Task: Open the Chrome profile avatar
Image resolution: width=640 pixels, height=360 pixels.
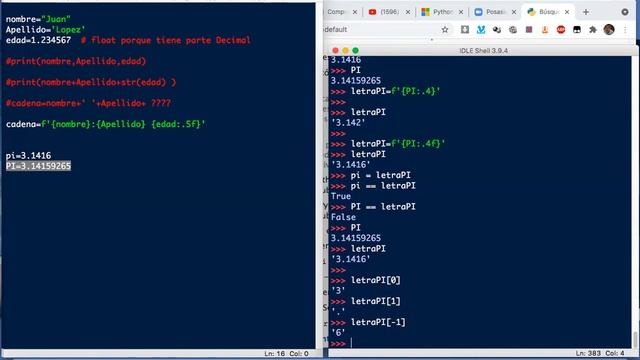Action: point(609,29)
